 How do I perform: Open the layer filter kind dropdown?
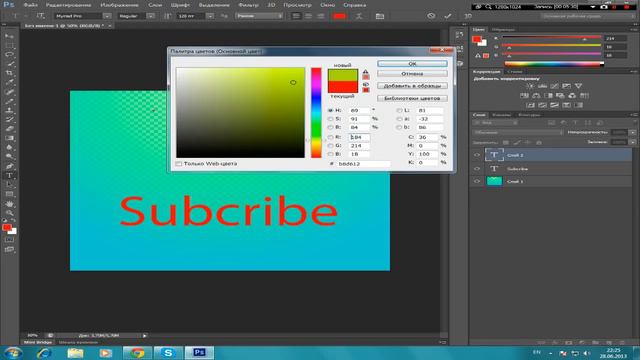pyautogui.click(x=496, y=122)
